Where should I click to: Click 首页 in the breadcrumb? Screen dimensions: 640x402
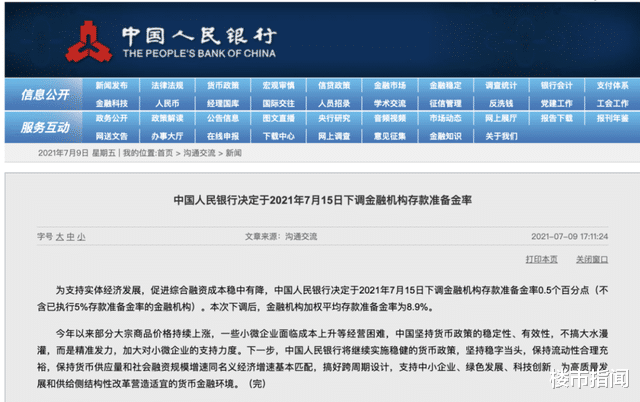[165, 153]
